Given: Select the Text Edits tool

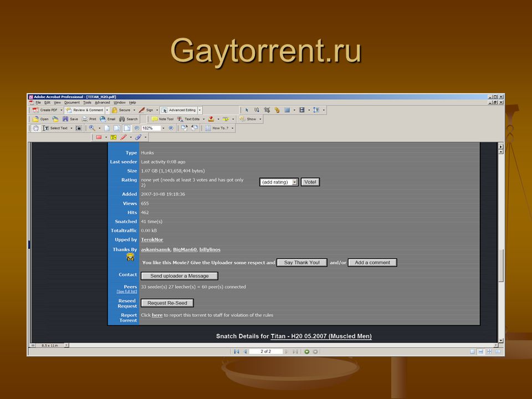Looking at the screenshot, I should pyautogui.click(x=188, y=119).
